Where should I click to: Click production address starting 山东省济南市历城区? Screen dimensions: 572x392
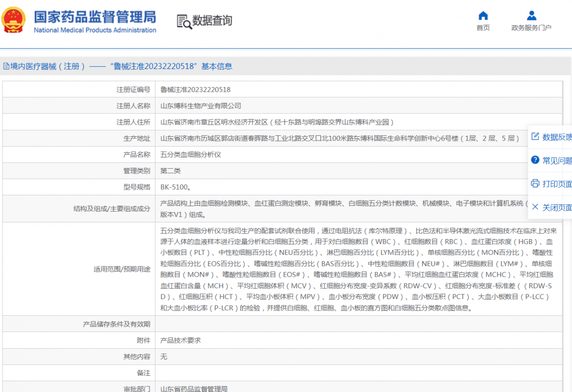pos(339,138)
